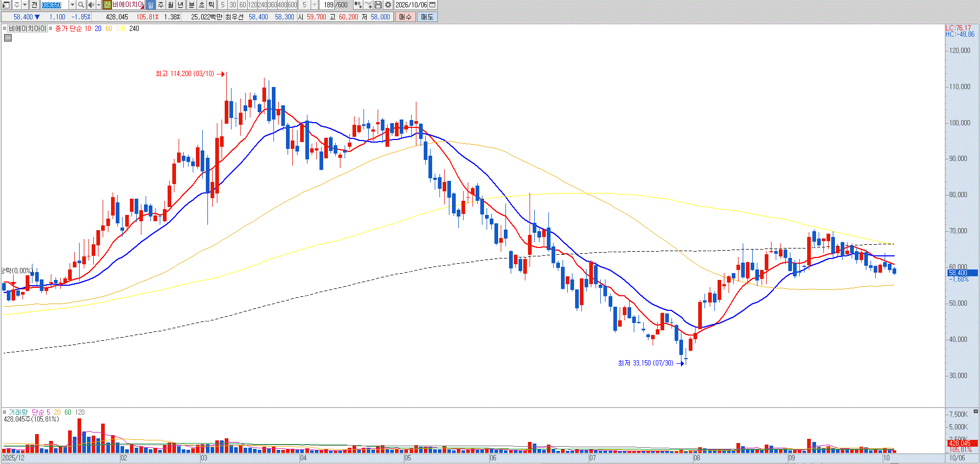Open the interval value 5 dropdown arrow
The height and width of the screenshot is (464, 980).
click(x=314, y=5)
